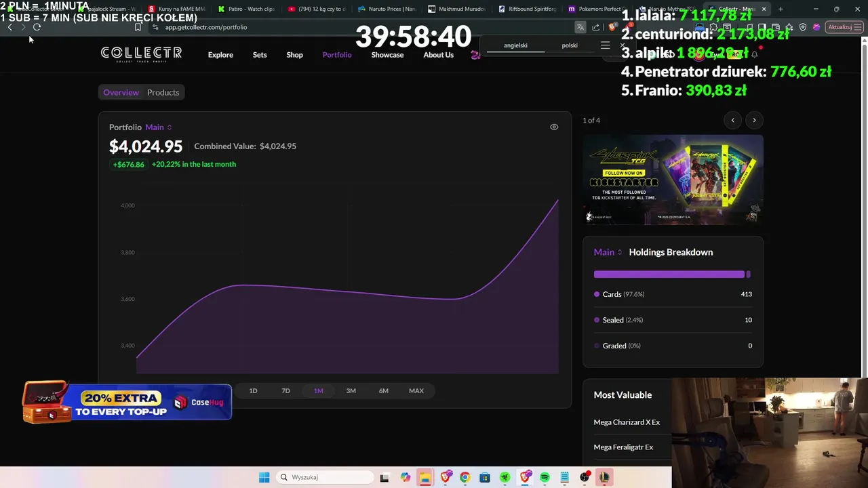
Task: Toggle portfolio value visibility eye icon
Action: point(554,127)
